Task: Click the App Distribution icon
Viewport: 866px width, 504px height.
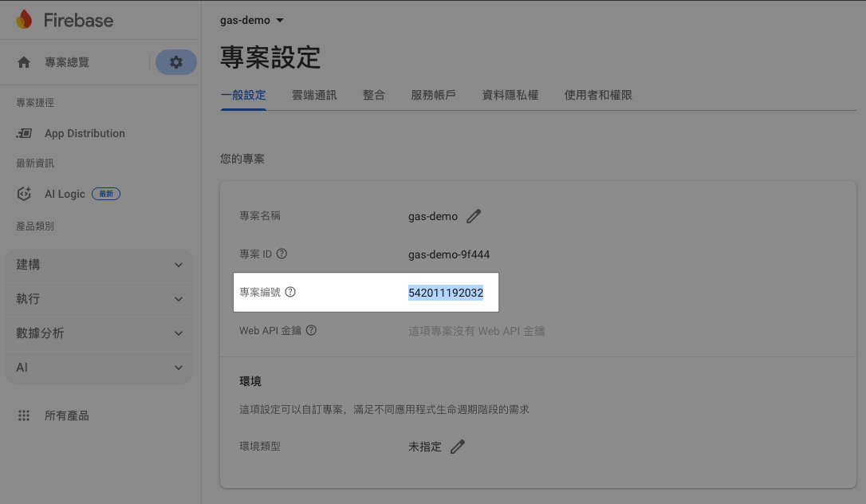Action: click(24, 133)
